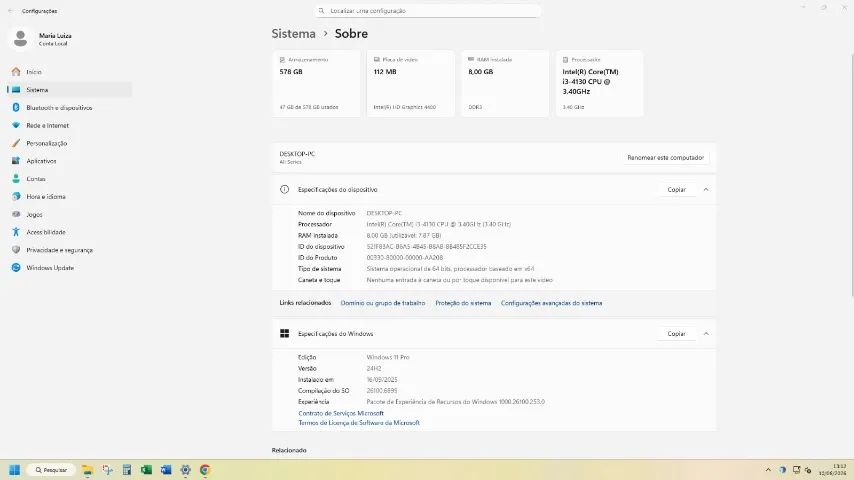Collapse the Especificações do dispositivo section

coord(706,190)
